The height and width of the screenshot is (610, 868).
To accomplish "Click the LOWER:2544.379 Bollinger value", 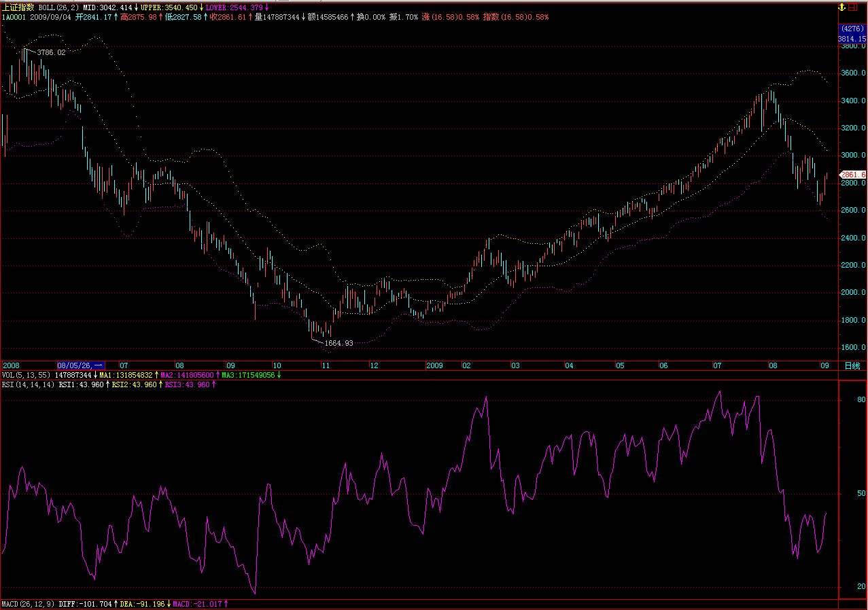I will pos(233,7).
